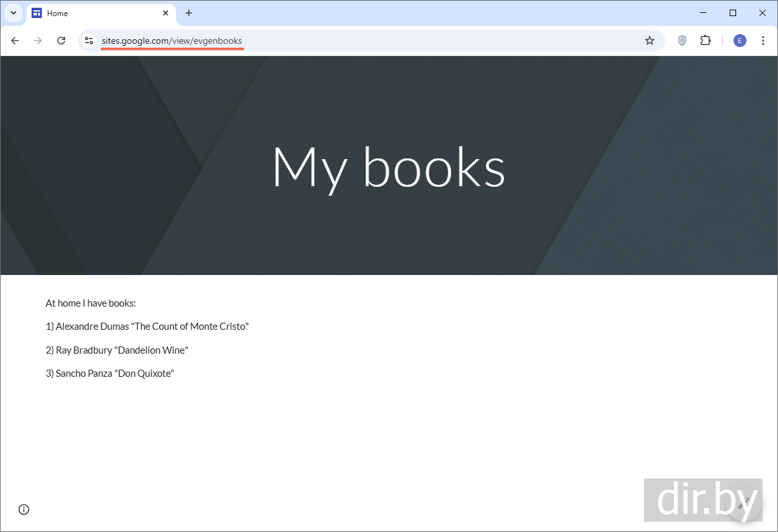Open Chrome's three-dot menu
778x532 pixels.
point(763,41)
